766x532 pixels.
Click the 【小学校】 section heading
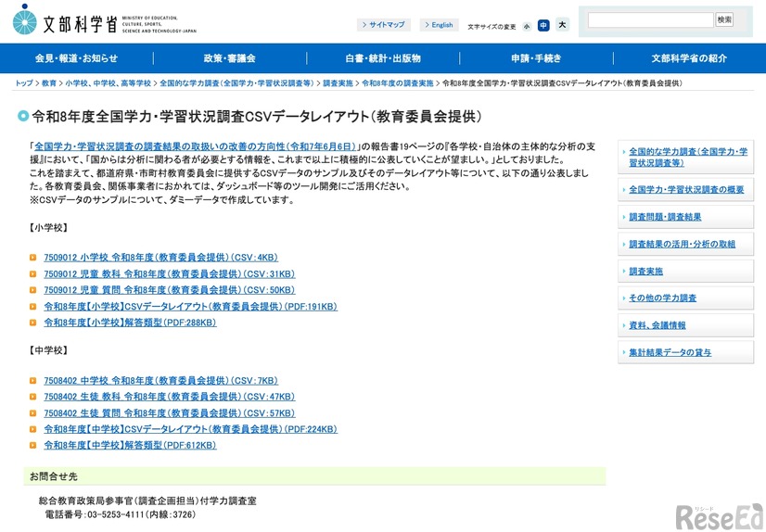tap(48, 228)
